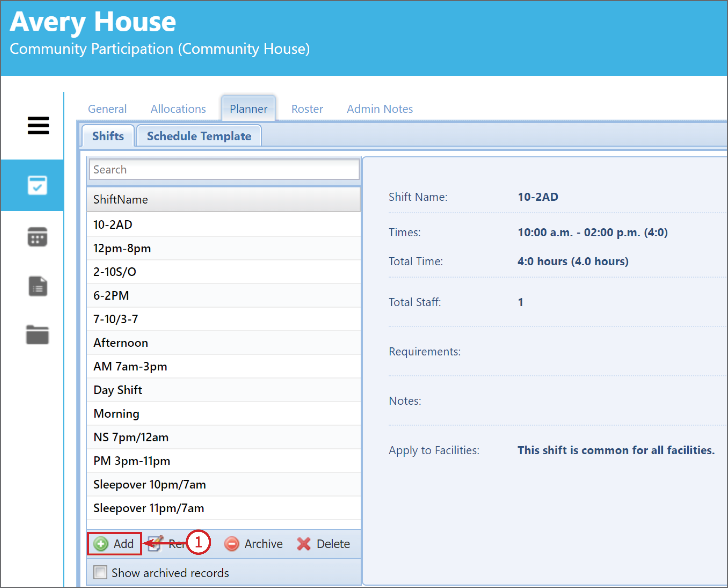Viewport: 728px width, 588px height.
Task: Open the document list sidebar icon
Action: click(x=38, y=286)
